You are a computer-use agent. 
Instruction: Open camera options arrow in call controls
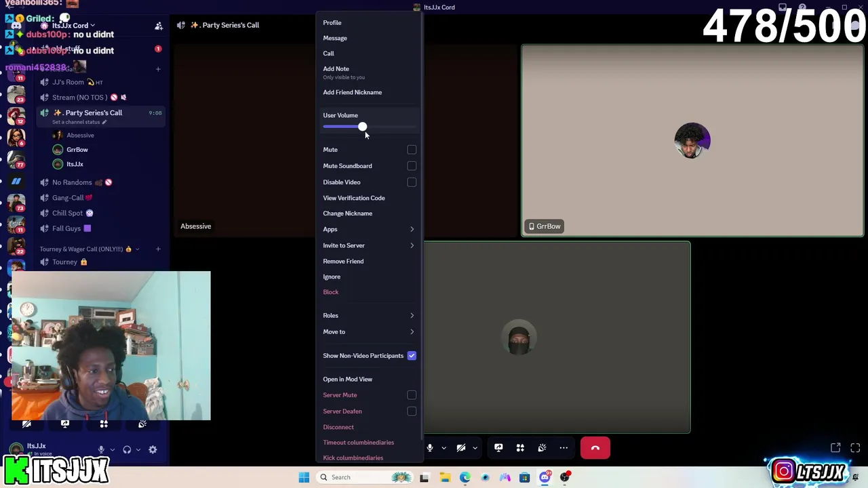tap(475, 448)
